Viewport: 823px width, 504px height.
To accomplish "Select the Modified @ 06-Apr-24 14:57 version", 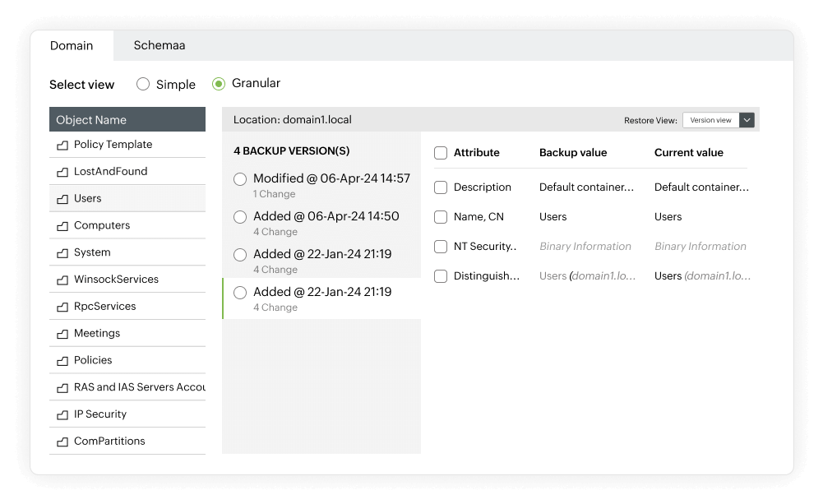I will point(239,178).
